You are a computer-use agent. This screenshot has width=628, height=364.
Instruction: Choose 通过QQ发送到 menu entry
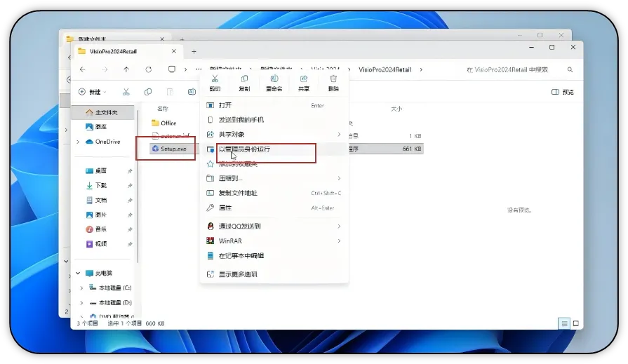274,227
